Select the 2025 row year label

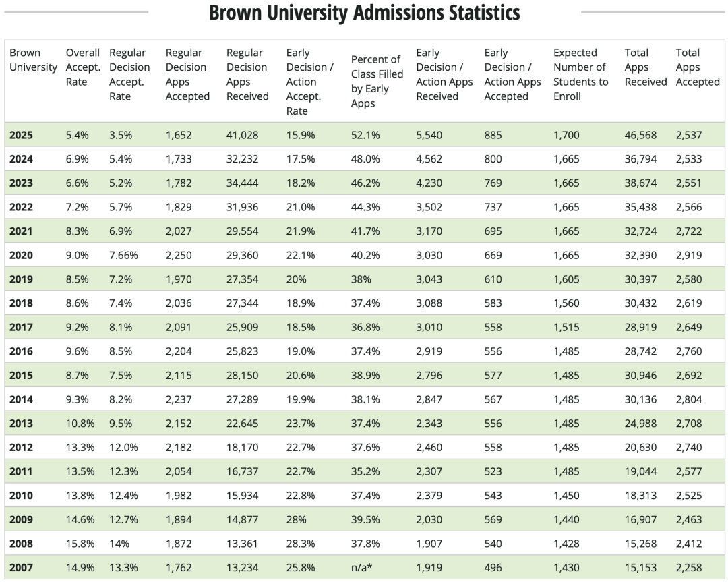[x=21, y=135]
